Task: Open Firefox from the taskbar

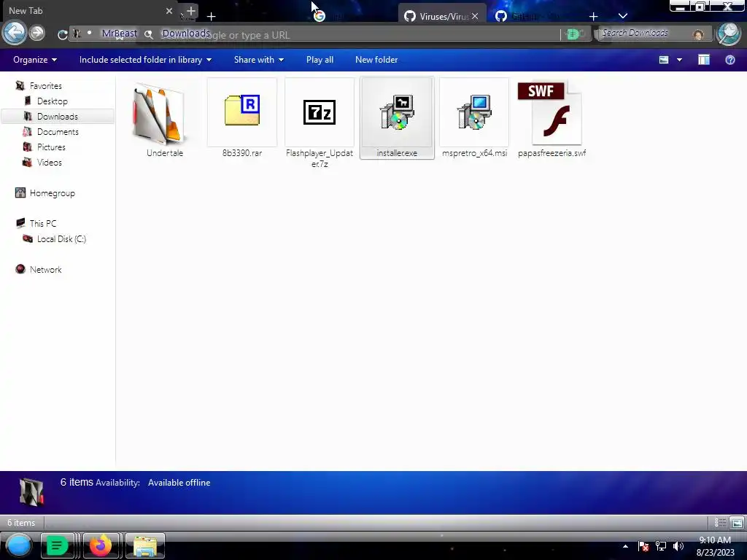Action: point(101,545)
